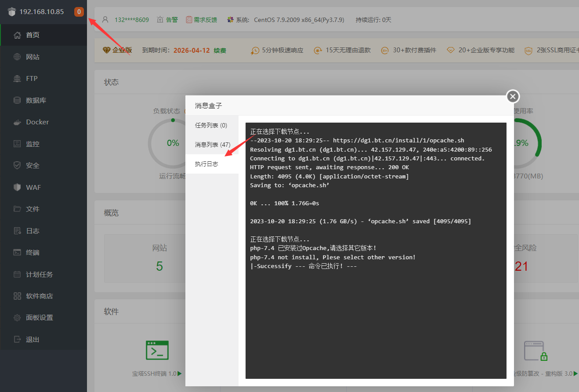Click the logout icon beside 退出

[x=17, y=339]
